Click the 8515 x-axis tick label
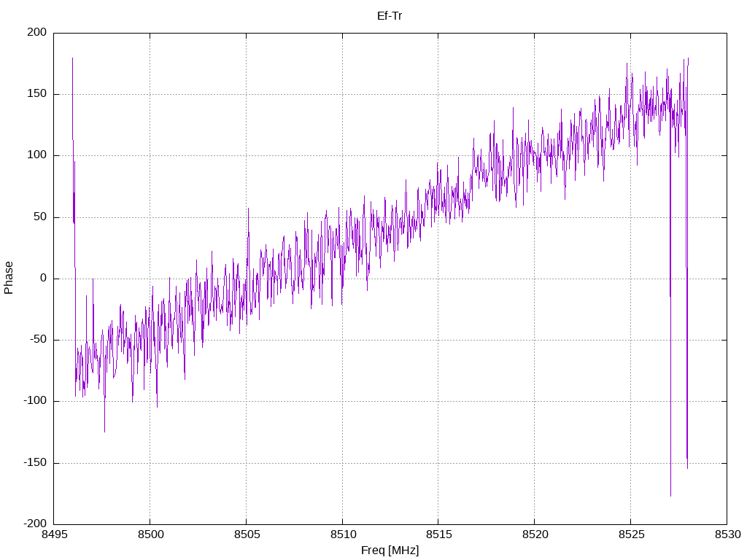The height and width of the screenshot is (560, 747). [x=438, y=534]
